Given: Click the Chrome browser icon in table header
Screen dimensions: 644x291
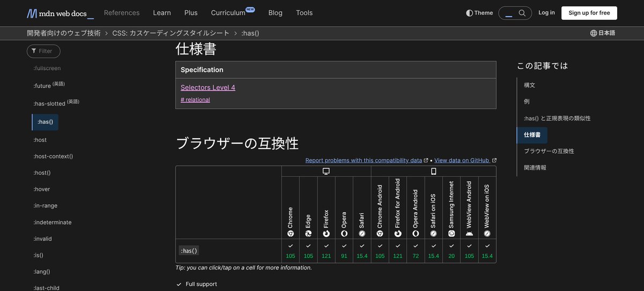Looking at the screenshot, I should [x=290, y=233].
